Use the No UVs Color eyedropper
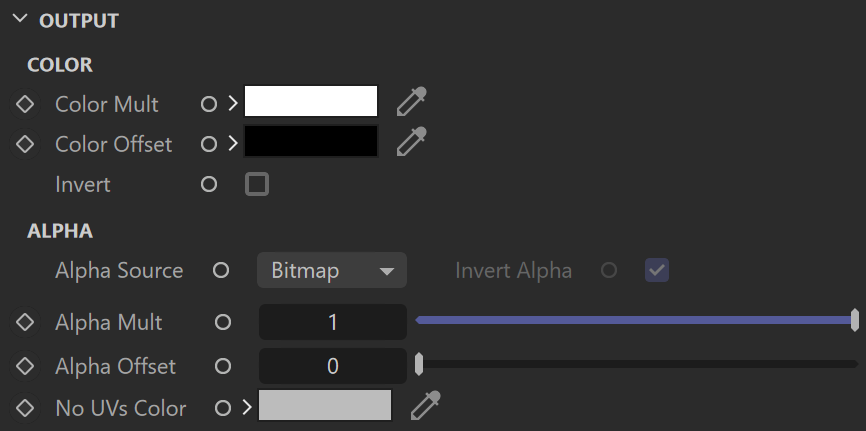866x431 pixels. point(426,406)
